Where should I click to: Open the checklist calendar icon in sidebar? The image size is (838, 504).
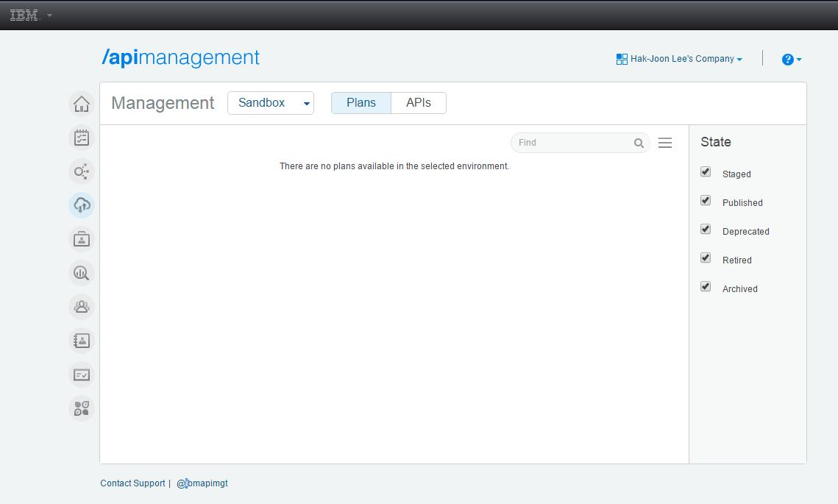pos(82,138)
